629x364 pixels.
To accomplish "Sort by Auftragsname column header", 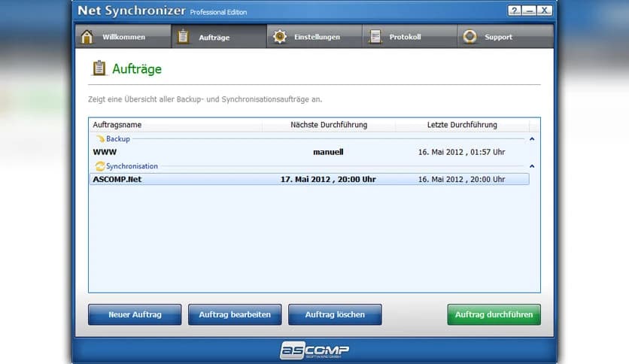I will coord(176,125).
